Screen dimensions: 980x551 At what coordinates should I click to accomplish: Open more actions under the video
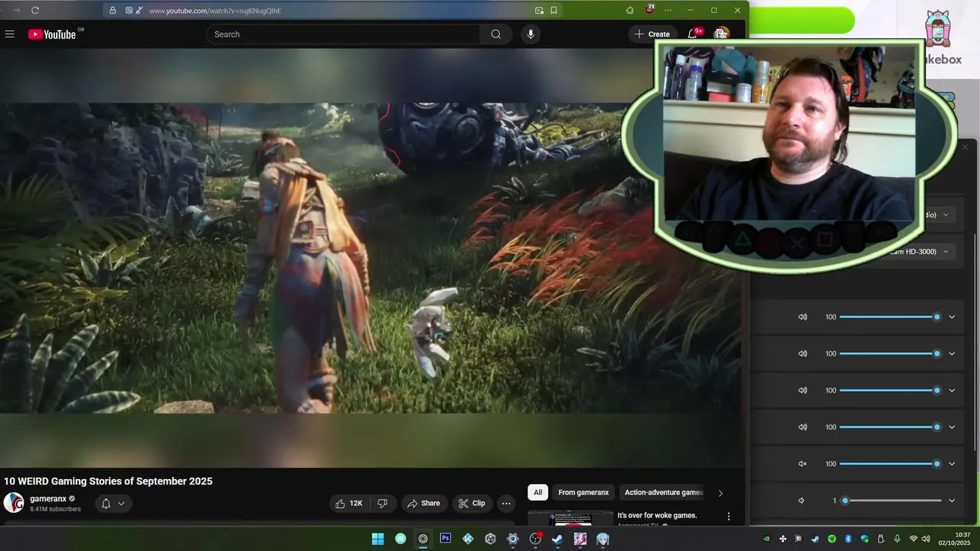pyautogui.click(x=506, y=503)
